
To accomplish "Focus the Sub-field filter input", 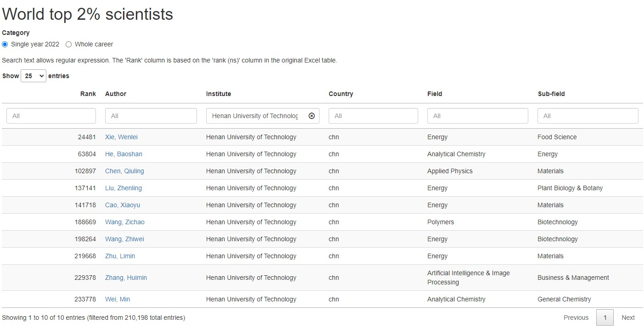I will click(x=588, y=116).
